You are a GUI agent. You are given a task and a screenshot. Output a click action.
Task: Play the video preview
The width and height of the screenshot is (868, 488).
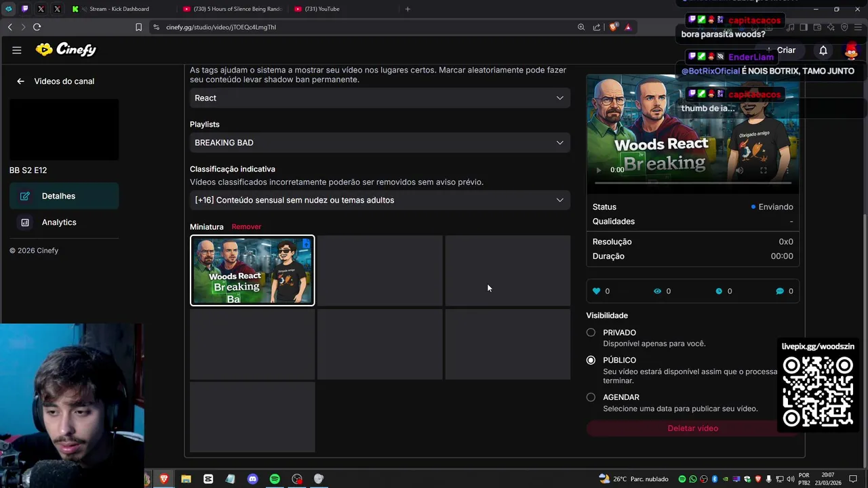coord(598,170)
